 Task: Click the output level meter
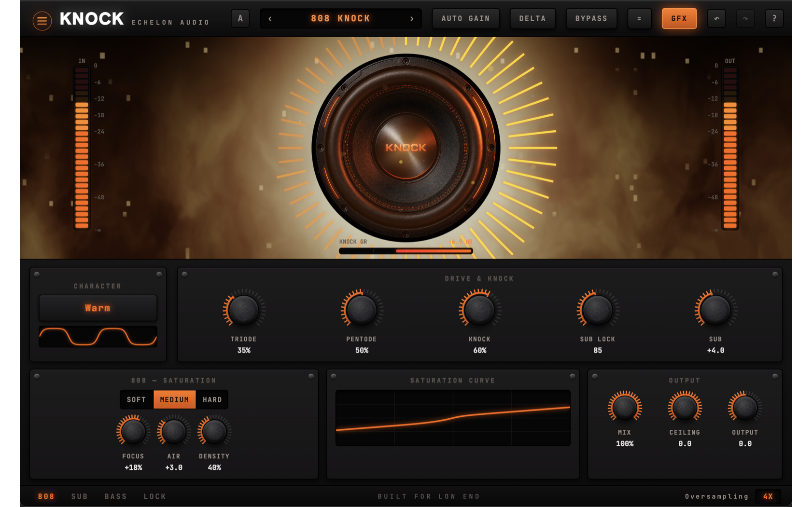(x=730, y=149)
